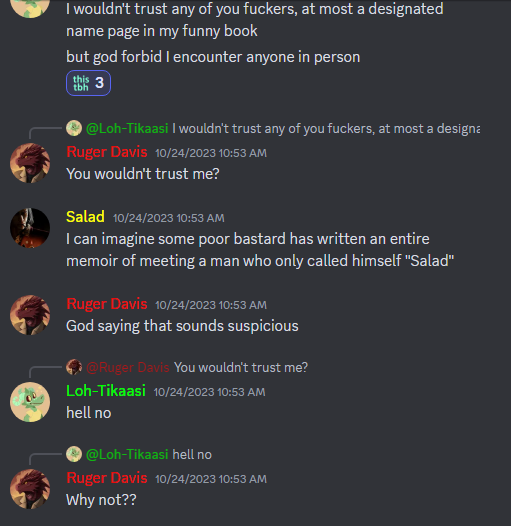The image size is (511, 526).
Task: Open Ruger Davis avatar on 'You wouldn't trust me?'
Action: coord(30,163)
